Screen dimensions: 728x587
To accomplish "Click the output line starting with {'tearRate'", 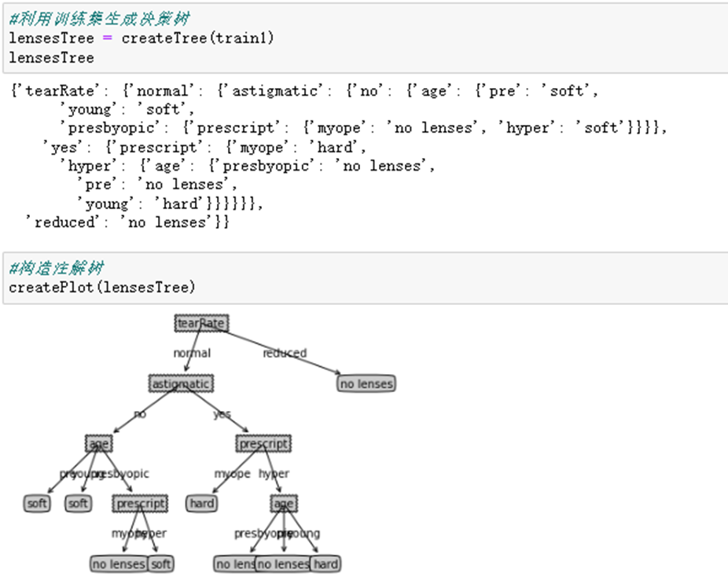I will tap(304, 91).
